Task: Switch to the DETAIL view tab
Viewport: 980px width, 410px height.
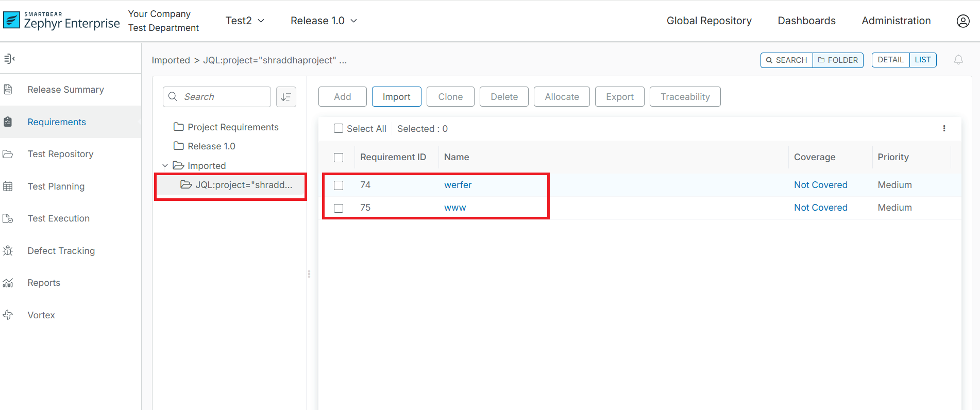Action: 890,60
